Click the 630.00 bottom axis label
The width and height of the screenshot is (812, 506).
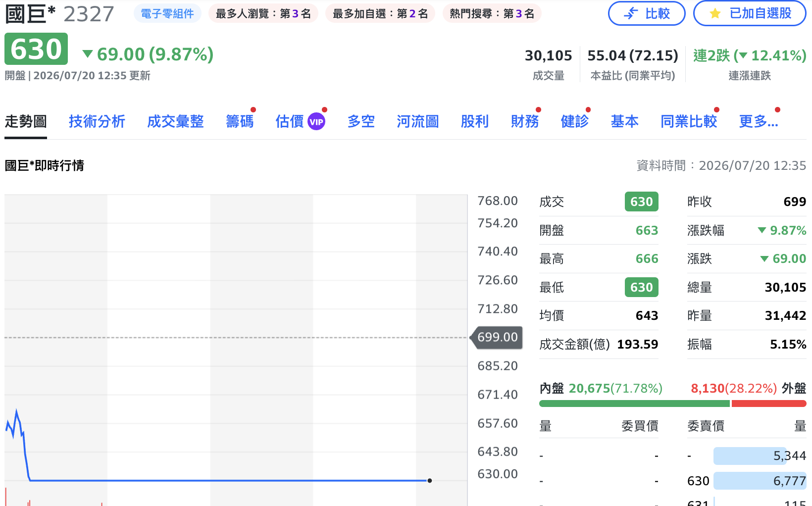click(498, 474)
